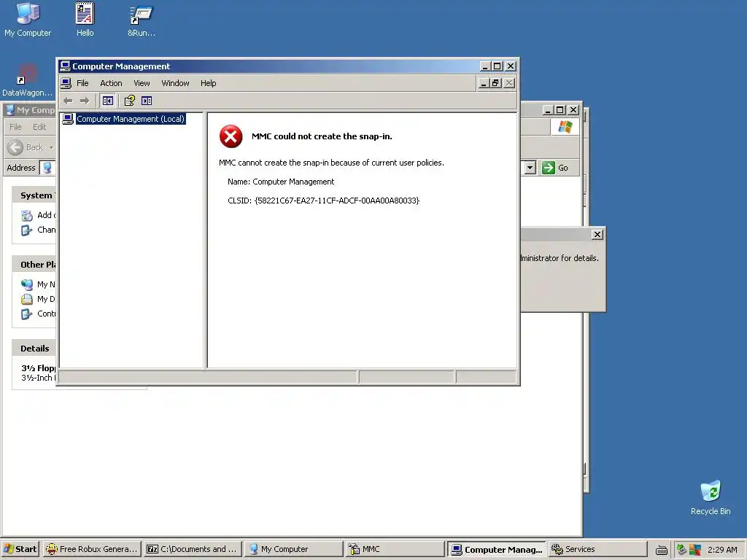Switch to Computer Manag... taskbar button
This screenshot has height=560, width=747.
(496, 549)
